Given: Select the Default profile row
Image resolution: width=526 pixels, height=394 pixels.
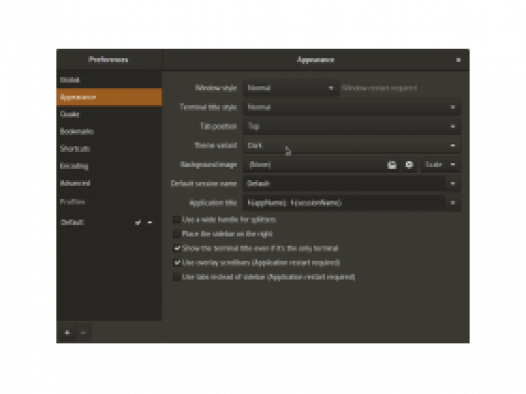Looking at the screenshot, I should click(x=109, y=222).
